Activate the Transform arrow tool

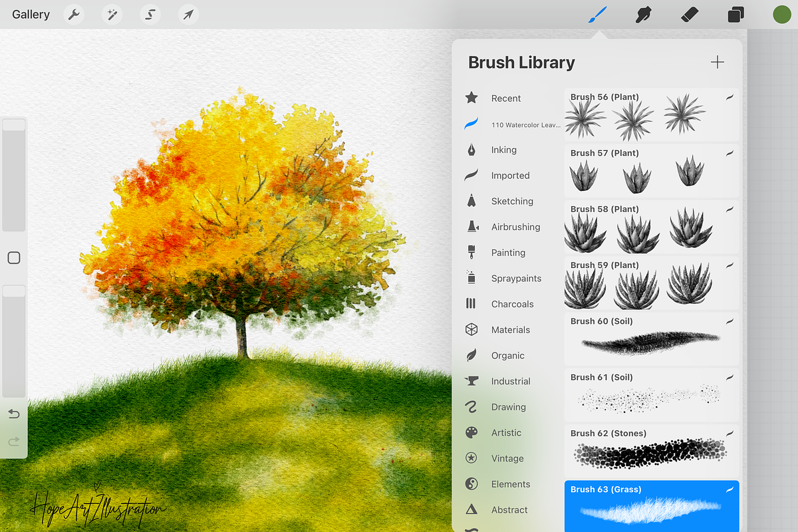point(190,15)
